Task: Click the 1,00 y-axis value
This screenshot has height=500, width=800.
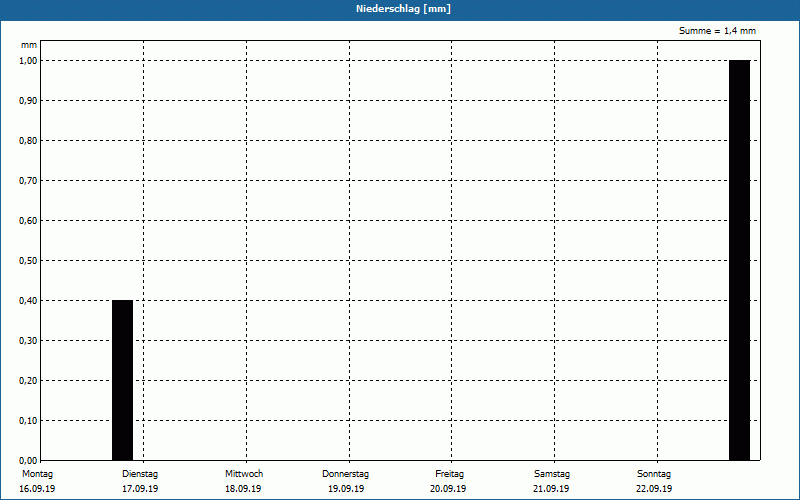Action: 28,61
